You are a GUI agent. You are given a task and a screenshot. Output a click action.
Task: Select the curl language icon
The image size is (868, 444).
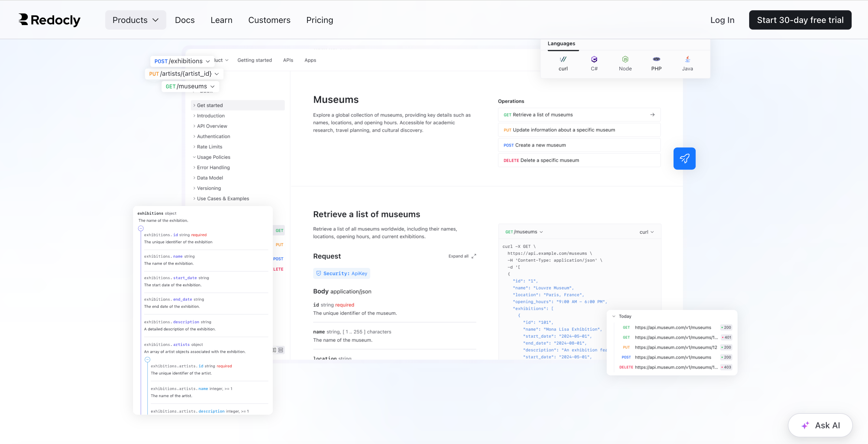[563, 60]
